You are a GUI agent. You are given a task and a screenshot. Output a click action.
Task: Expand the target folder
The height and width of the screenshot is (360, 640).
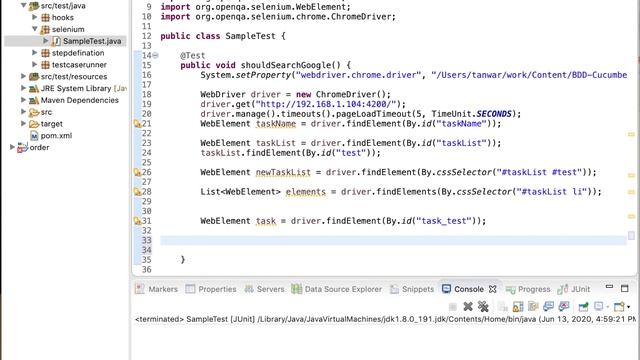pyautogui.click(x=24, y=124)
